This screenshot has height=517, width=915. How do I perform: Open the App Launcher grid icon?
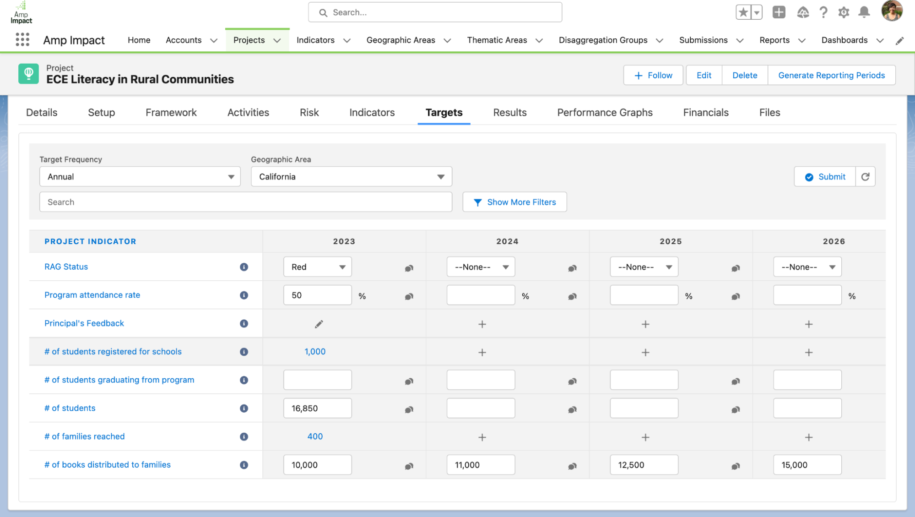pos(22,40)
